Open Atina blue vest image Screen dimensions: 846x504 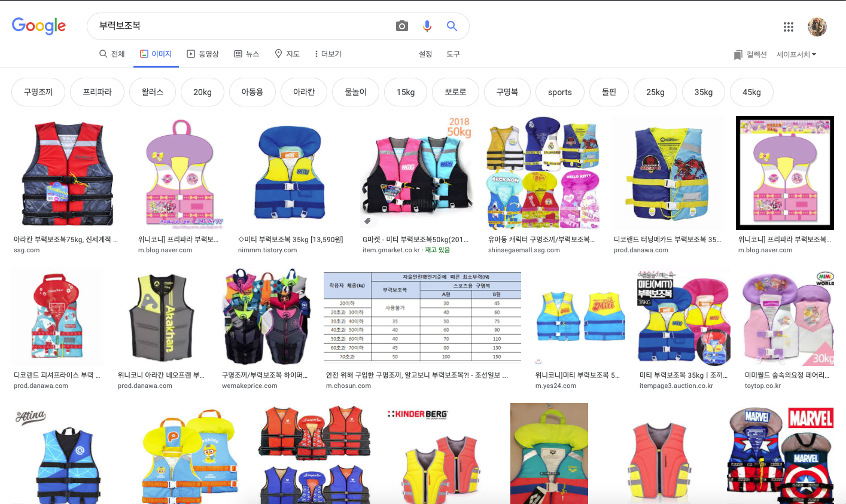point(68,453)
